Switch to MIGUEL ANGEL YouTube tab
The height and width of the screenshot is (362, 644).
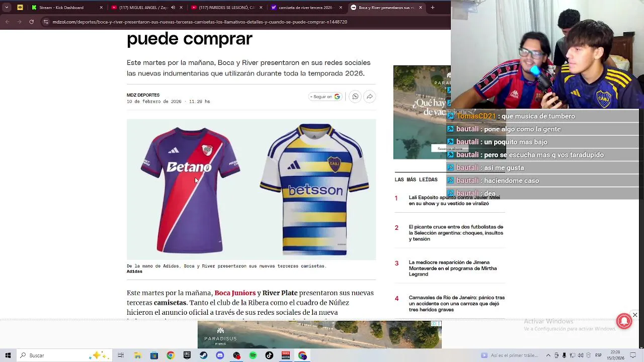coord(147,8)
